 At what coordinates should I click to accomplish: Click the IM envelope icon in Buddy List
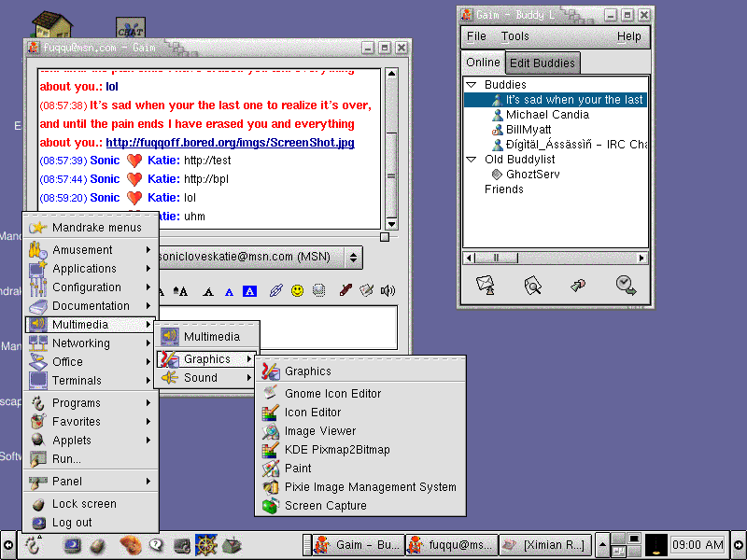pos(485,285)
